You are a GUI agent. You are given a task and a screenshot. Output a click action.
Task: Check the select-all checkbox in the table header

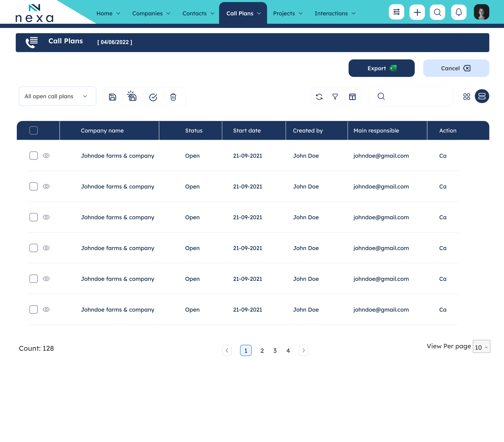pos(33,130)
